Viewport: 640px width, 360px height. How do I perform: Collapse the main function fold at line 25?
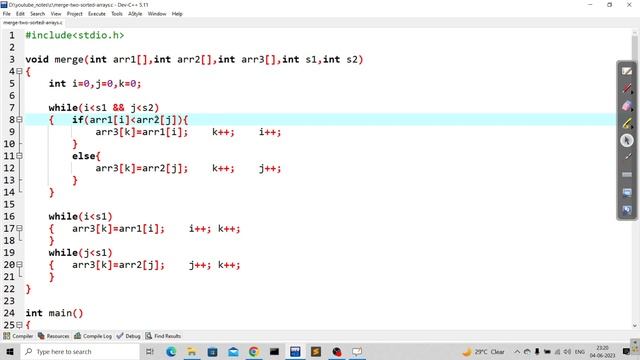(x=19, y=325)
